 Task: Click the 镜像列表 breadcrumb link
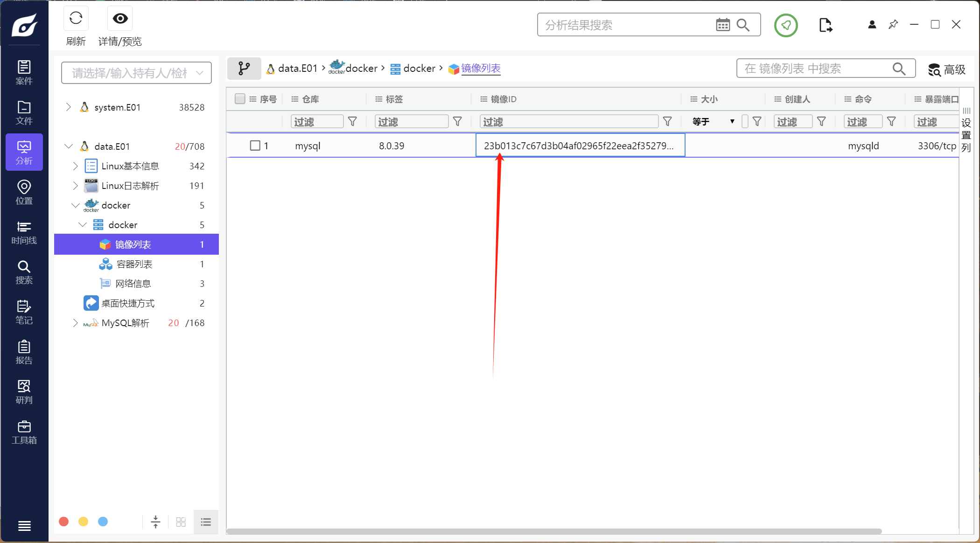(x=481, y=69)
